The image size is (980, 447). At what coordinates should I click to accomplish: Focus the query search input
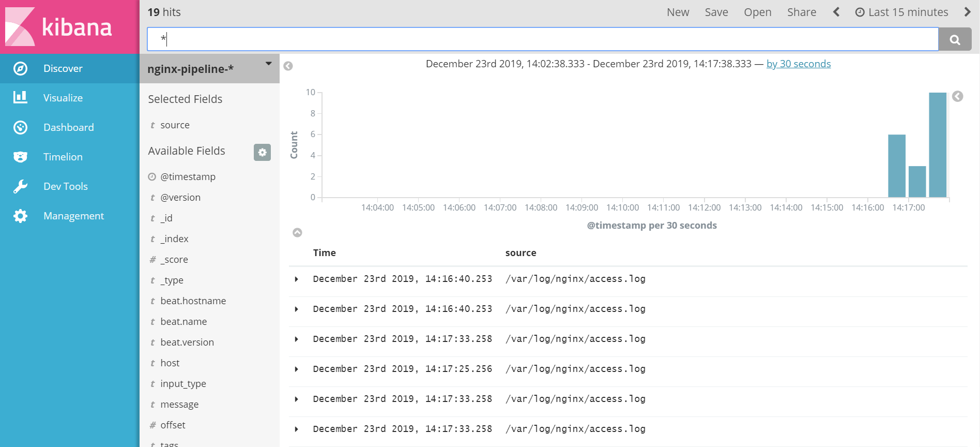543,39
